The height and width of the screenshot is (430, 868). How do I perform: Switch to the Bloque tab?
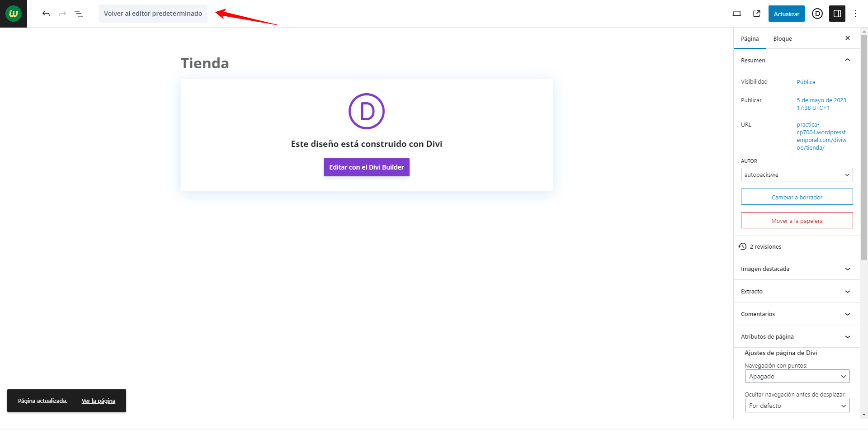tap(783, 39)
